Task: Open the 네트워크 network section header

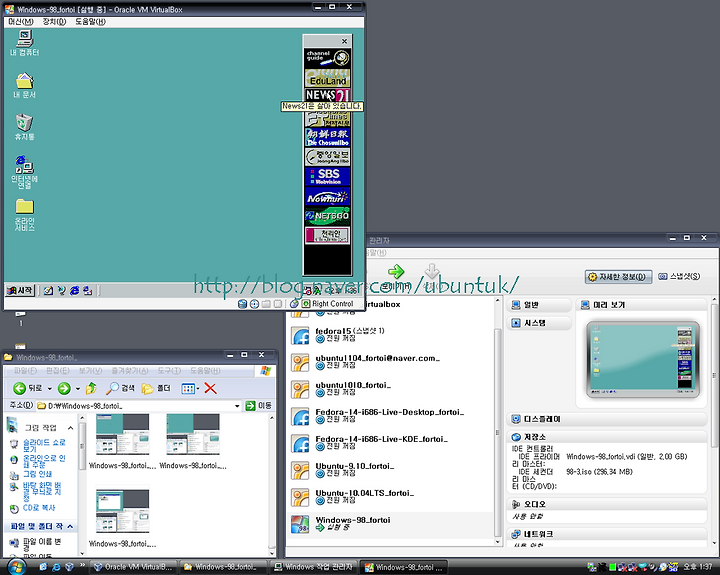Action: 607,534
